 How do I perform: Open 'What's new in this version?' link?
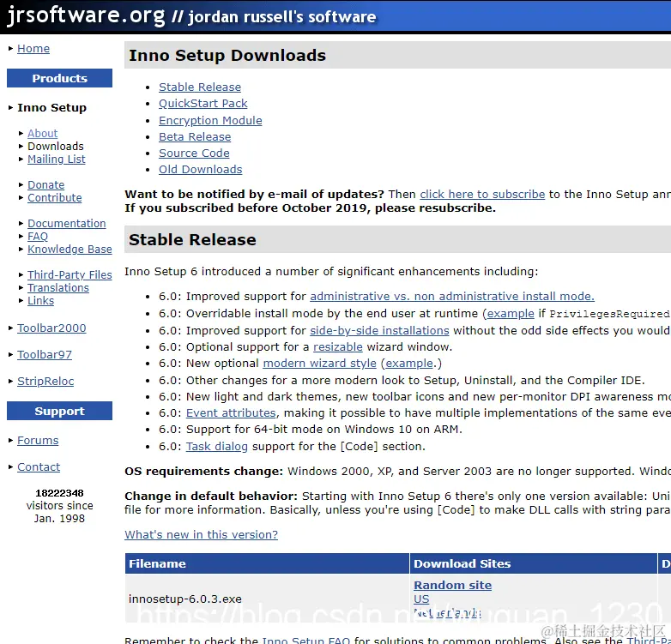click(201, 534)
